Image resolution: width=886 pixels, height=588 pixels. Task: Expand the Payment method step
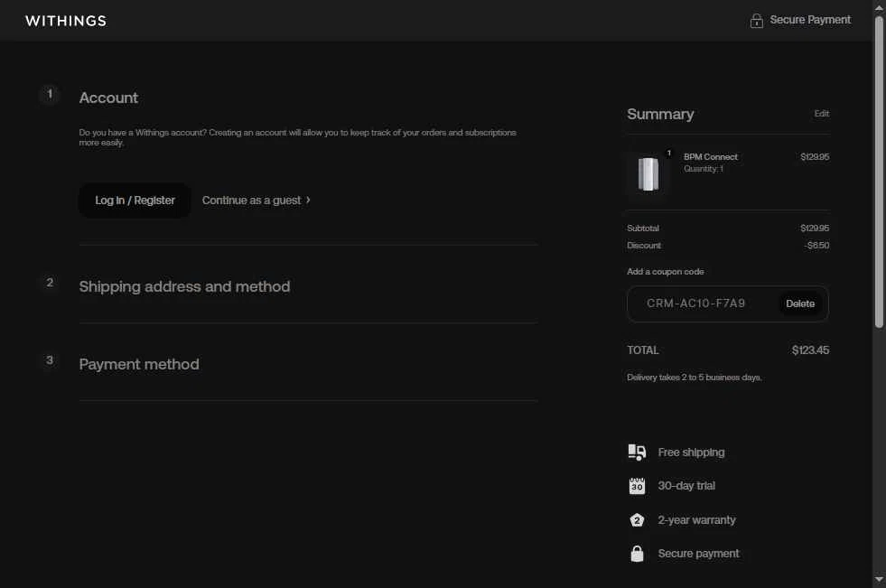pyautogui.click(x=139, y=364)
